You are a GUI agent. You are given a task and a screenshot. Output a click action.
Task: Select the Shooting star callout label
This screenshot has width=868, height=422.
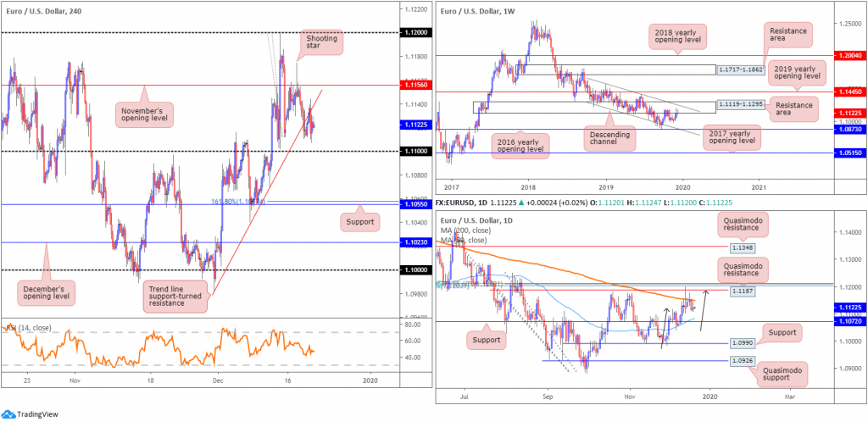click(x=322, y=42)
